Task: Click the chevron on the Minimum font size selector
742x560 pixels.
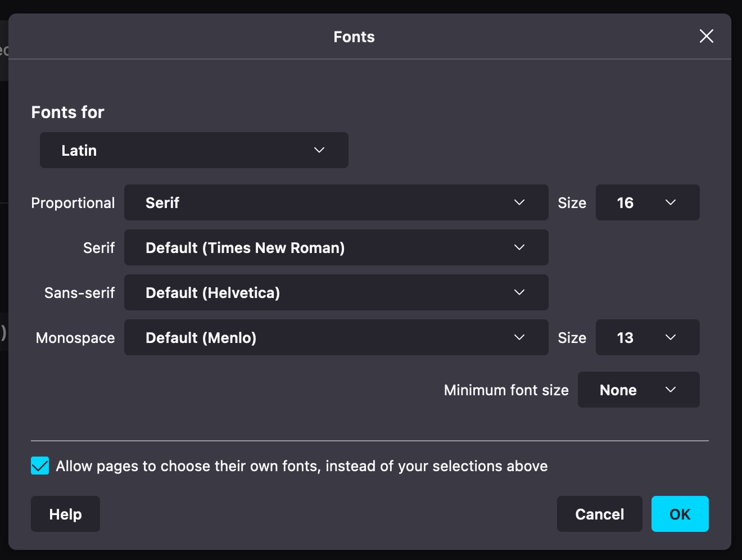Action: tap(669, 390)
